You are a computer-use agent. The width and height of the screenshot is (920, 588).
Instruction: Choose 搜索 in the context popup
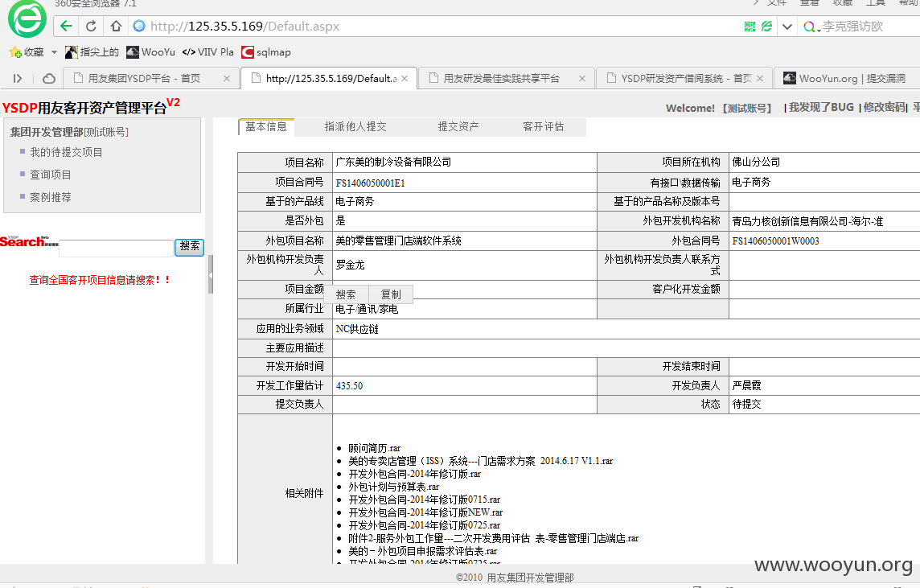tap(346, 294)
